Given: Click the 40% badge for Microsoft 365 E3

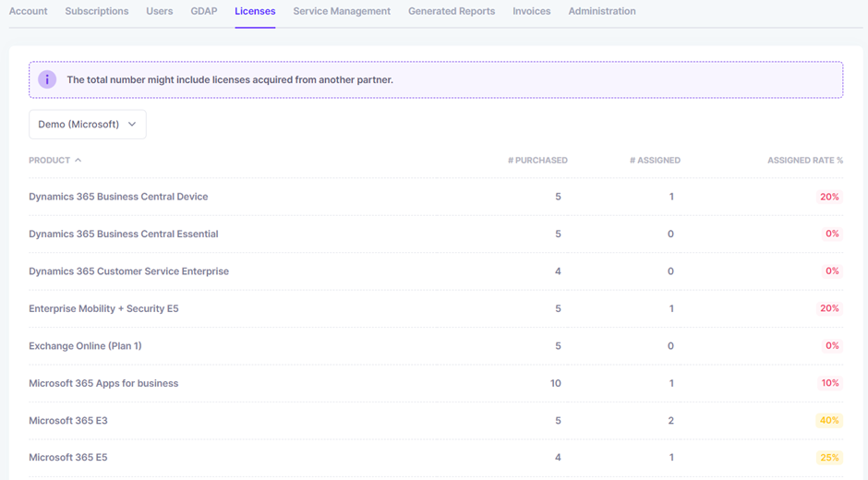Looking at the screenshot, I should [829, 420].
